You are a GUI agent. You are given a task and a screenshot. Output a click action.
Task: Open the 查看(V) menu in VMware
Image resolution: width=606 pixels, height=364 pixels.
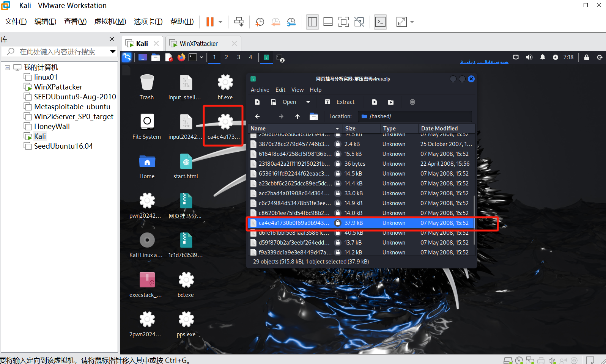[75, 22]
